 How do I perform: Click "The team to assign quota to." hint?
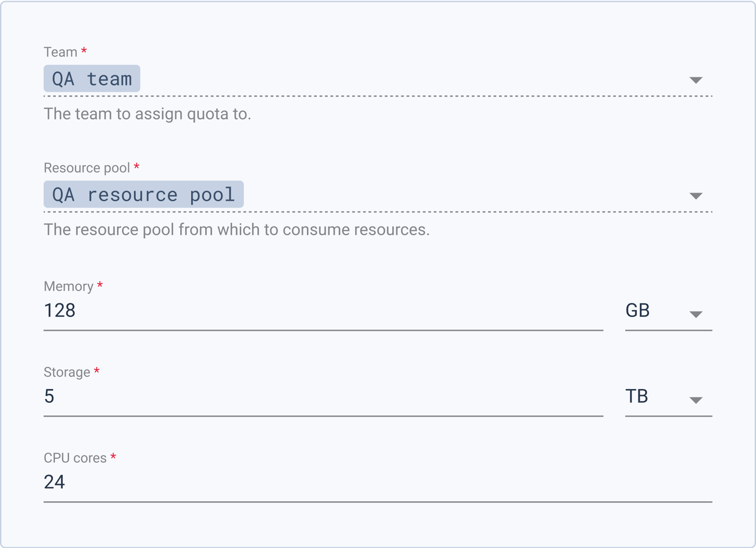(x=147, y=114)
